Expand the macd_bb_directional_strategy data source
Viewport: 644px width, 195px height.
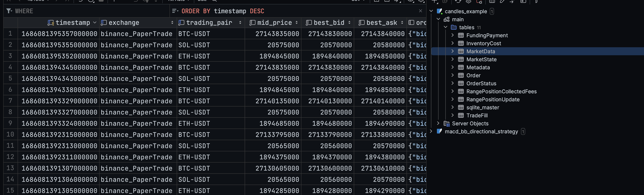431,131
